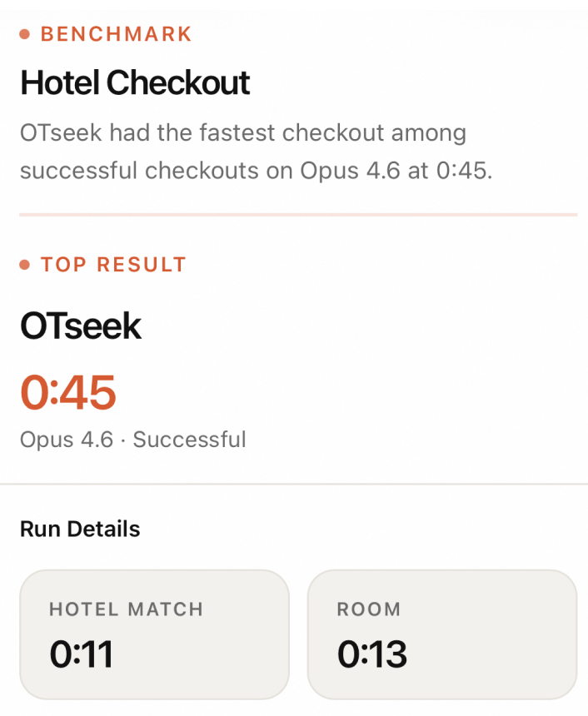Click the orange 0:45 time value
The width and height of the screenshot is (588, 716).
point(68,392)
